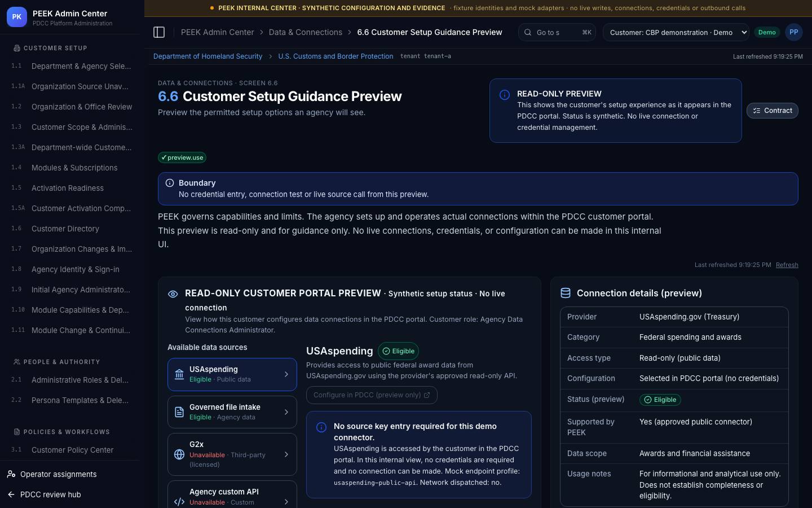Click the Policies & Workflows section icon
812x508 pixels.
(17, 432)
